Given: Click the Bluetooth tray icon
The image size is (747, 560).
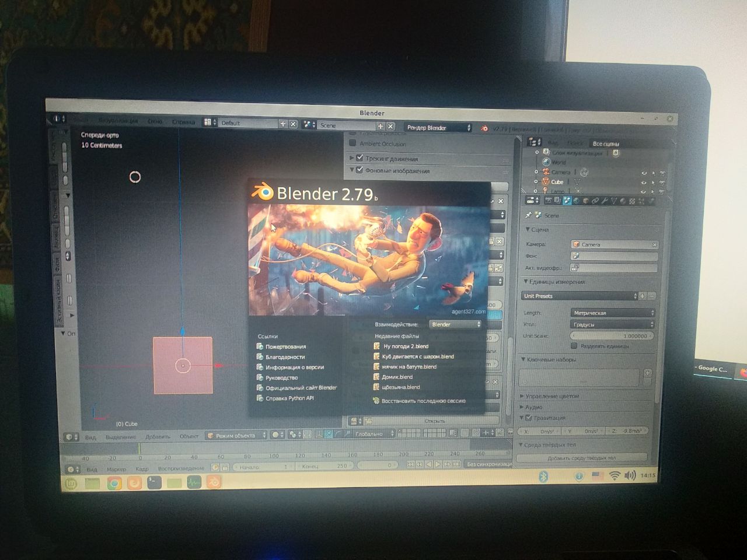Looking at the screenshot, I should (543, 476).
